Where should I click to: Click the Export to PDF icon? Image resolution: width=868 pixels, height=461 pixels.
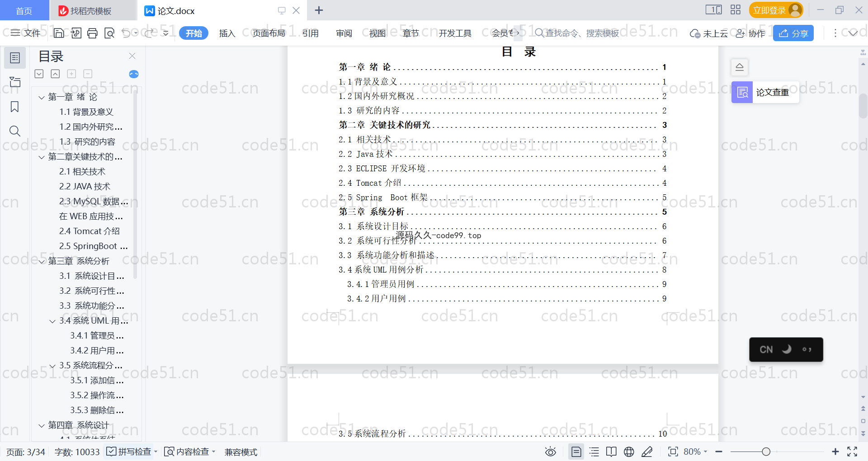[x=76, y=33]
